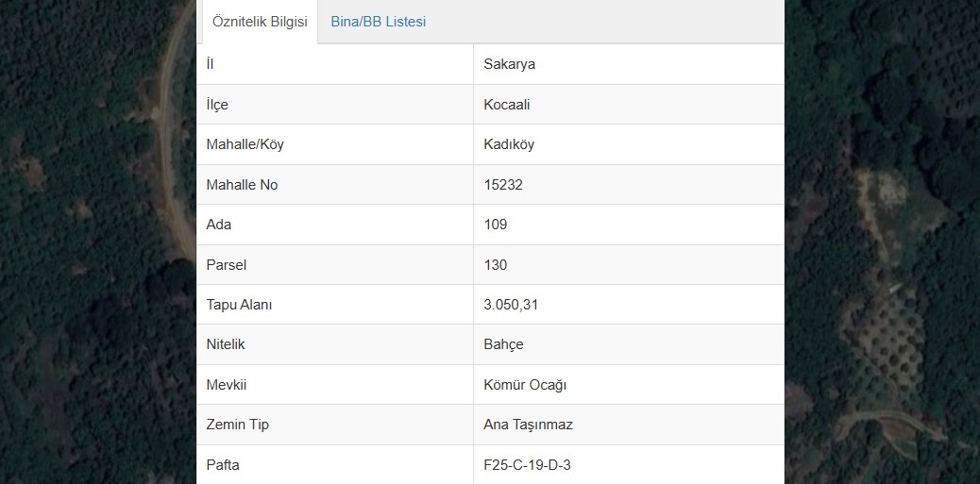Click the Zemin Tip label cell
Screen dimensions: 980x484
[x=335, y=425]
